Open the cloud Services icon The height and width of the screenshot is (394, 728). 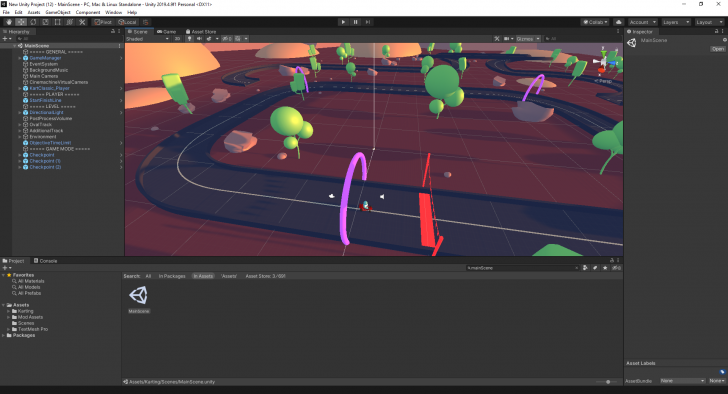pyautogui.click(x=618, y=22)
